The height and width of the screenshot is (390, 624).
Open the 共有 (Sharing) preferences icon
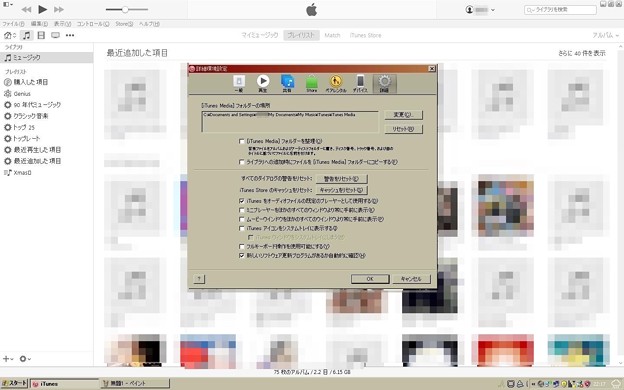coord(287,84)
